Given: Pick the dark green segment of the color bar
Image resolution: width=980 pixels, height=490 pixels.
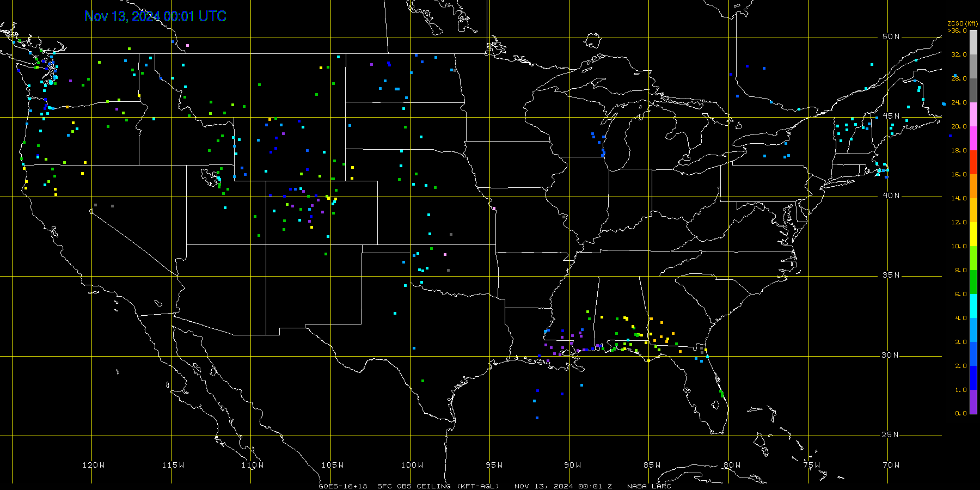Looking at the screenshot, I should pyautogui.click(x=973, y=282).
